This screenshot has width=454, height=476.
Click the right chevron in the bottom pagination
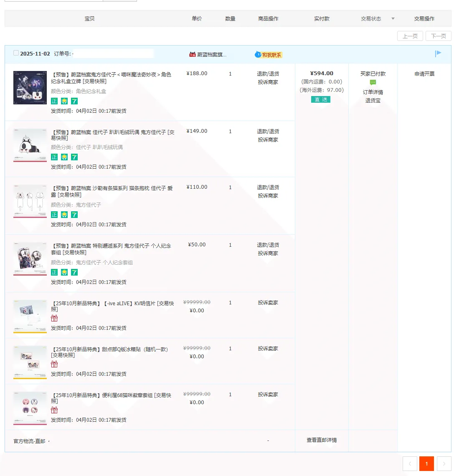tap(444, 463)
